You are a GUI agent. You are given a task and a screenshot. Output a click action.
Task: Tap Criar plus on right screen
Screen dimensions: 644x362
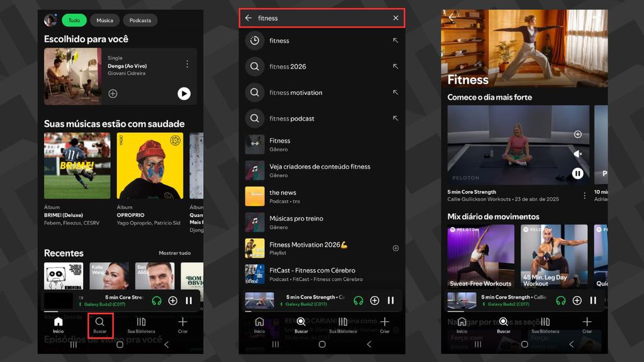tap(587, 325)
